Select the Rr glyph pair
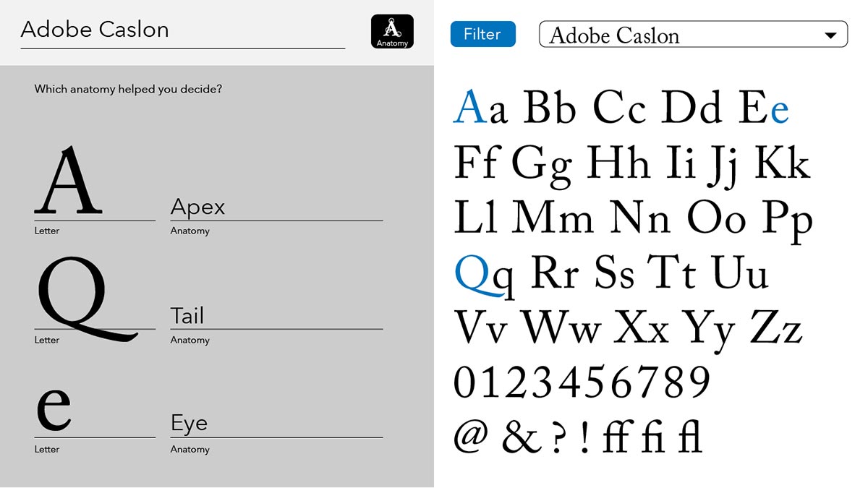The image size is (868, 488). [556, 273]
